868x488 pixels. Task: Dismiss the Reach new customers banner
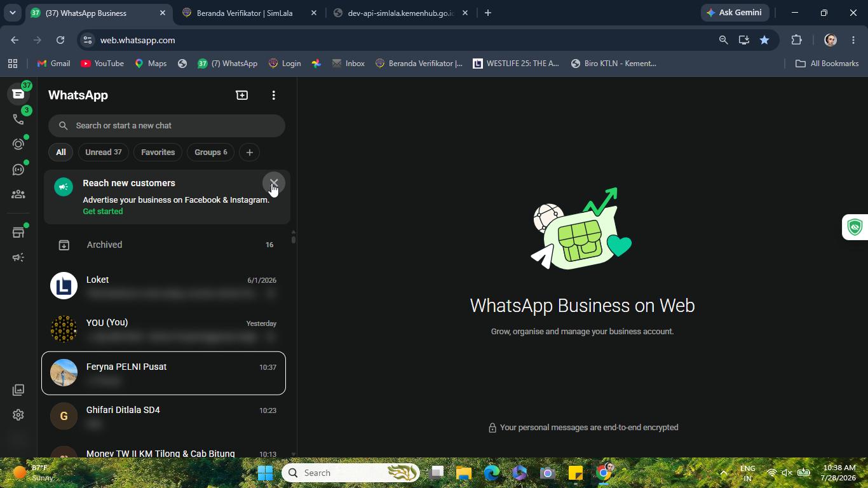[274, 183]
